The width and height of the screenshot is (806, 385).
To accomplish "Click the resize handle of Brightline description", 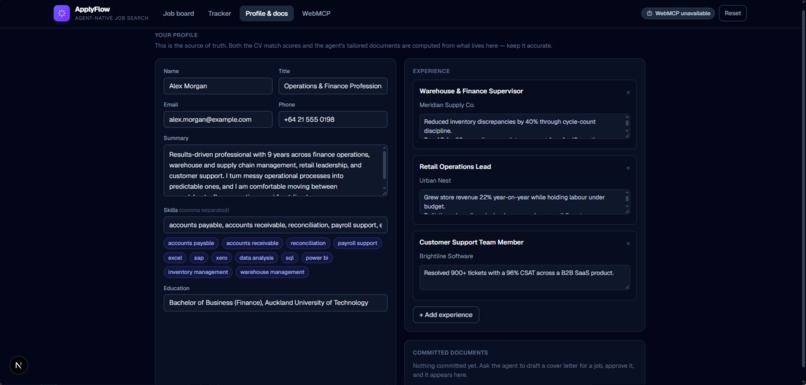I will (627, 287).
